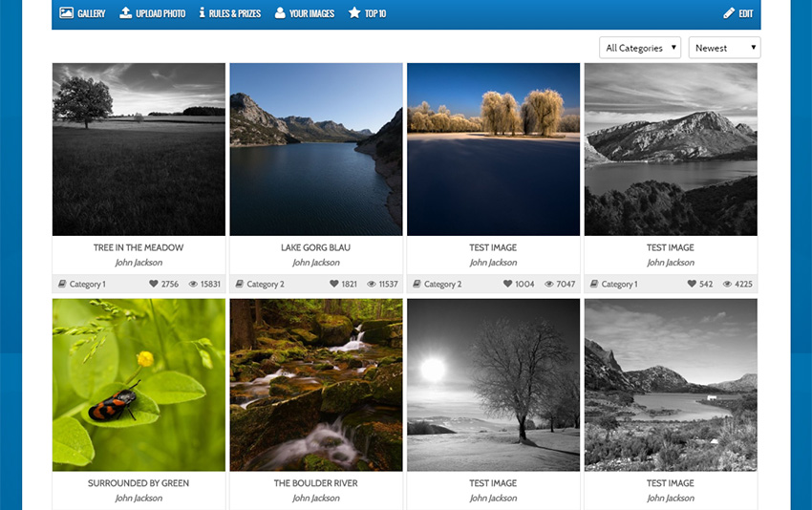Click the upload arrow icon
The image size is (812, 510).
click(125, 13)
